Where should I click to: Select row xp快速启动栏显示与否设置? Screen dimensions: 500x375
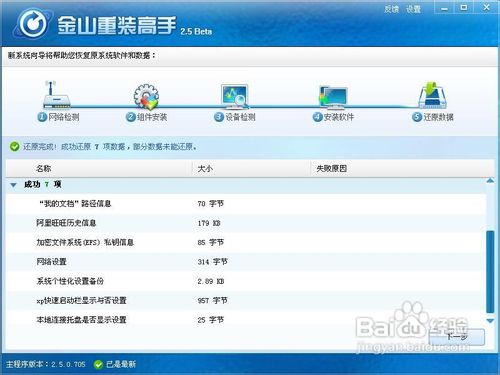246,300
